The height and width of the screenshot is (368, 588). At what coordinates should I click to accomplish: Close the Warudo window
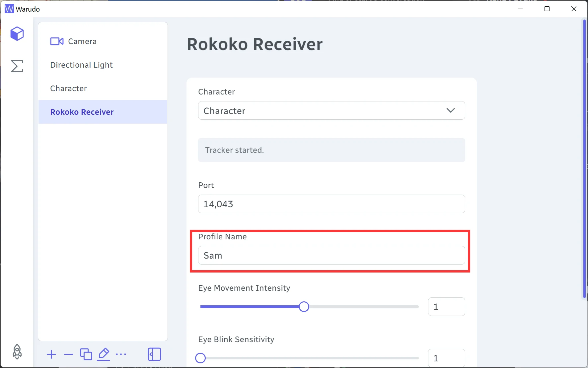[x=574, y=9]
